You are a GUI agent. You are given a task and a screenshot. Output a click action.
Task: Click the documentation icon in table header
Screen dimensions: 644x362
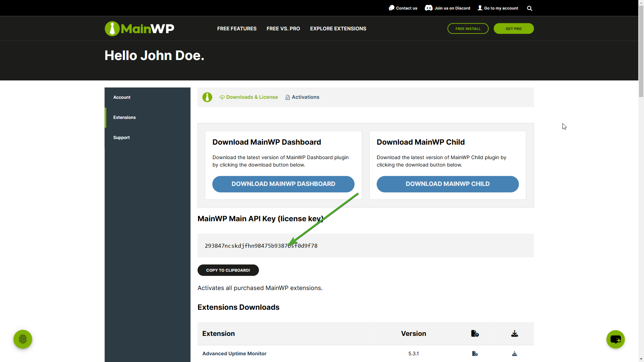(475, 333)
